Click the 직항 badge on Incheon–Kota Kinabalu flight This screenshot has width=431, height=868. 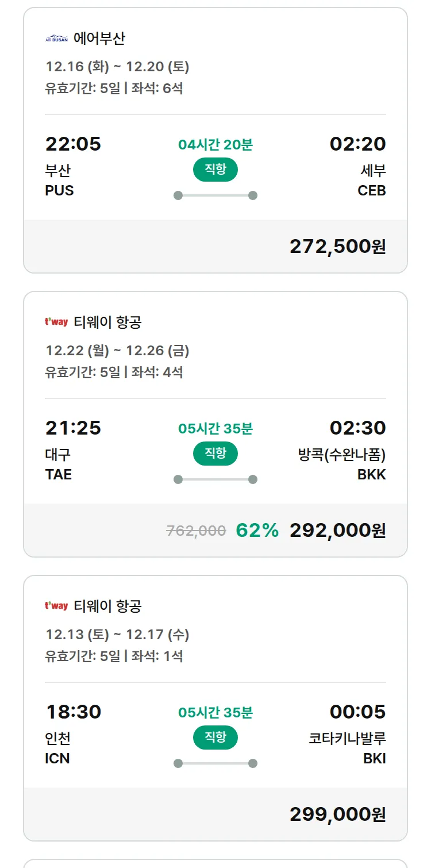coord(215,738)
